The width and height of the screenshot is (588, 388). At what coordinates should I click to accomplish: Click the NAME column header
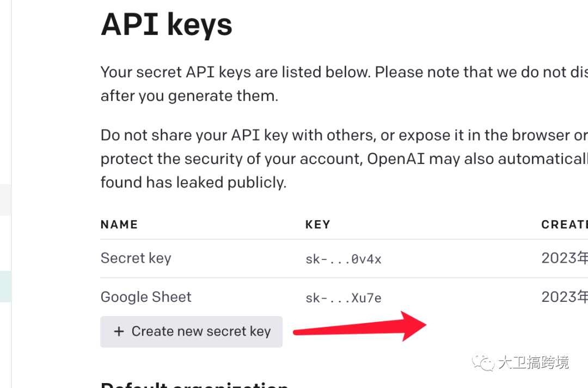click(119, 225)
